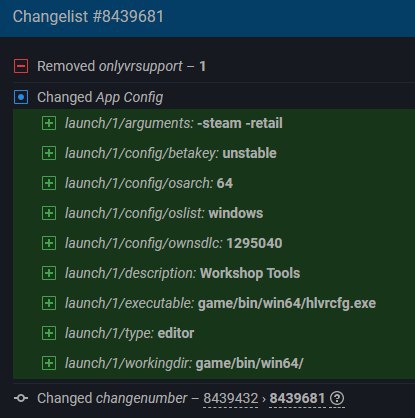415x418 pixels.
Task: Select the key name 'launch/1/arguments:'
Action: [x=129, y=123]
